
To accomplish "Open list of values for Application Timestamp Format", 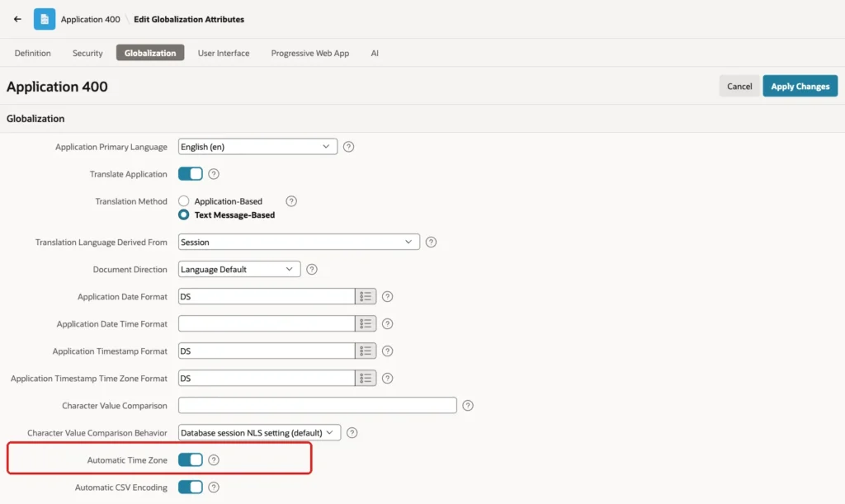I will 366,351.
